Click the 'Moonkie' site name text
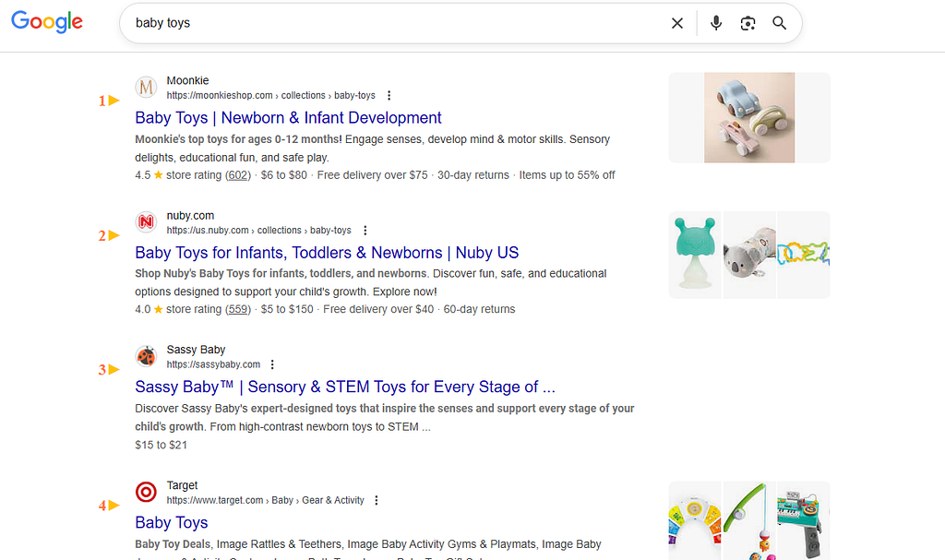This screenshot has width=945, height=560. coord(187,81)
